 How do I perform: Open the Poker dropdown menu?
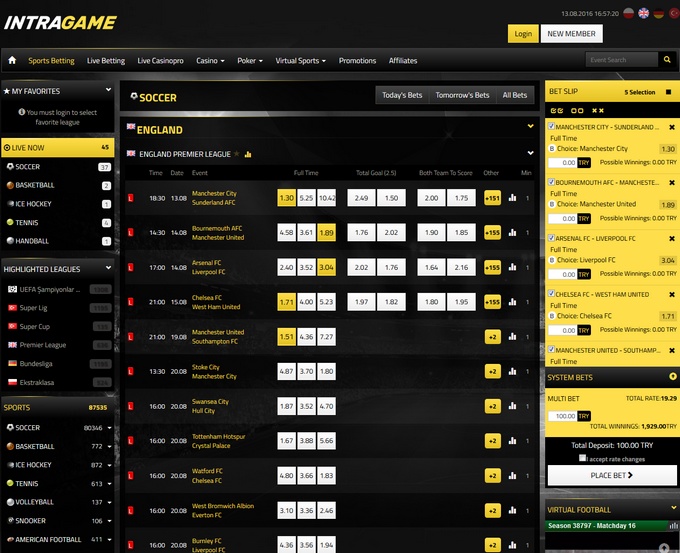[250, 61]
